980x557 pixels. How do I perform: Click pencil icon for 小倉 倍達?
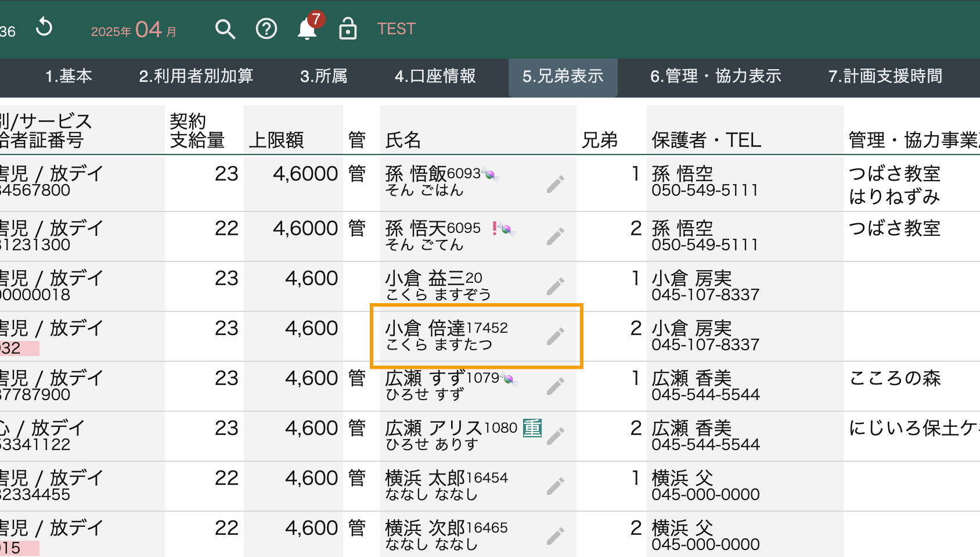pos(555,336)
